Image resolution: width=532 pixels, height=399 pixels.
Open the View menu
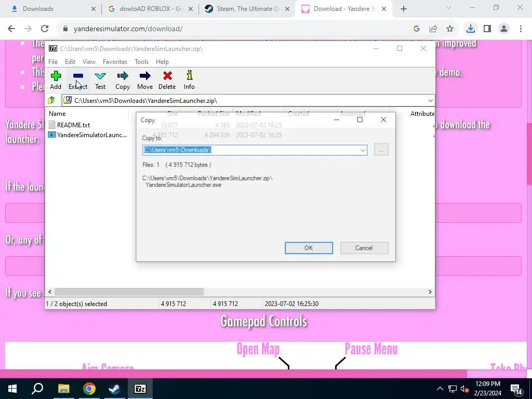tap(89, 61)
